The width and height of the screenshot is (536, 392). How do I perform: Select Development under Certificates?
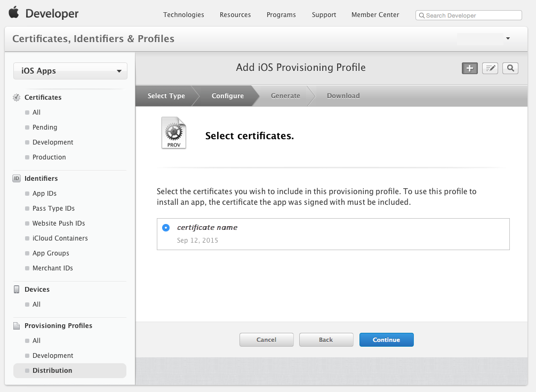point(54,142)
